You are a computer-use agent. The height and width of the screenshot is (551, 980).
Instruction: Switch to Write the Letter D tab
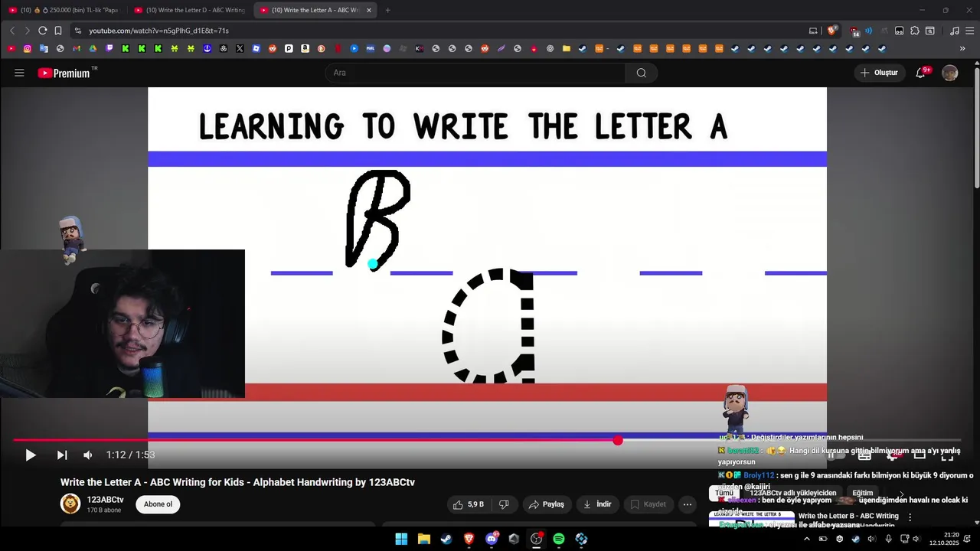pos(189,10)
